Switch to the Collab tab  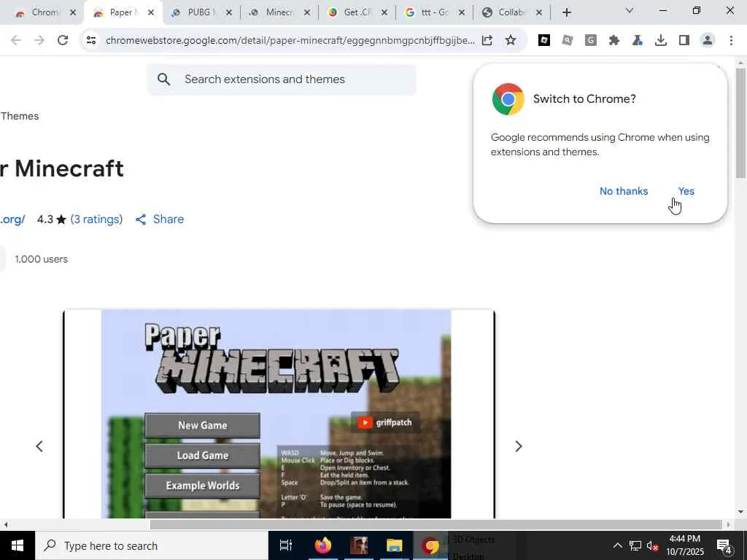[x=511, y=13]
